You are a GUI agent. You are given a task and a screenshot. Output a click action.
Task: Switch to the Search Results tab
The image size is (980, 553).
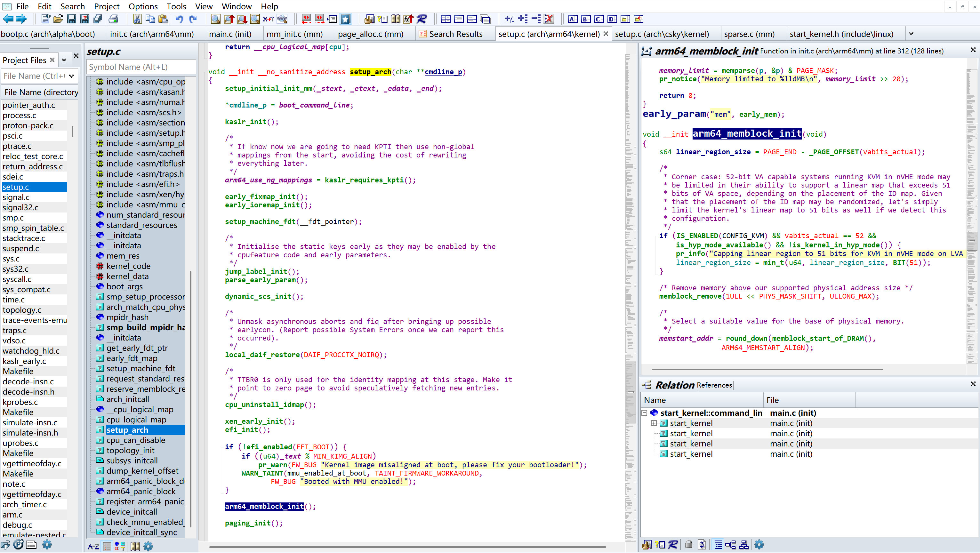coord(455,34)
